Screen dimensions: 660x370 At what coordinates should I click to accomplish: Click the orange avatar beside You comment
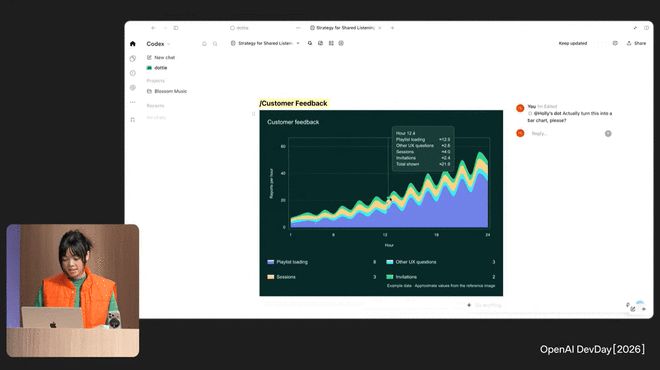coord(520,108)
